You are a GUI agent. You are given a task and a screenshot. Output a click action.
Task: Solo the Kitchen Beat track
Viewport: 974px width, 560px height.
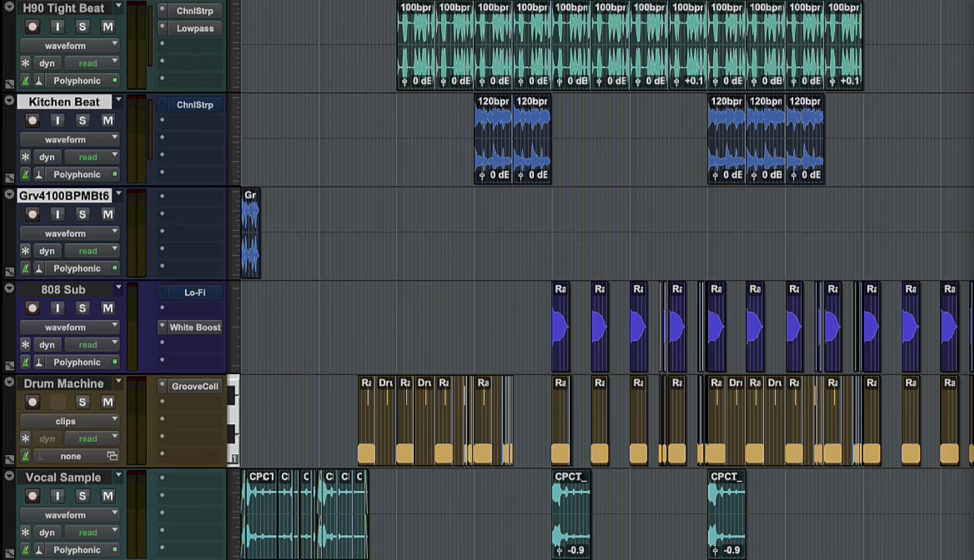click(83, 121)
